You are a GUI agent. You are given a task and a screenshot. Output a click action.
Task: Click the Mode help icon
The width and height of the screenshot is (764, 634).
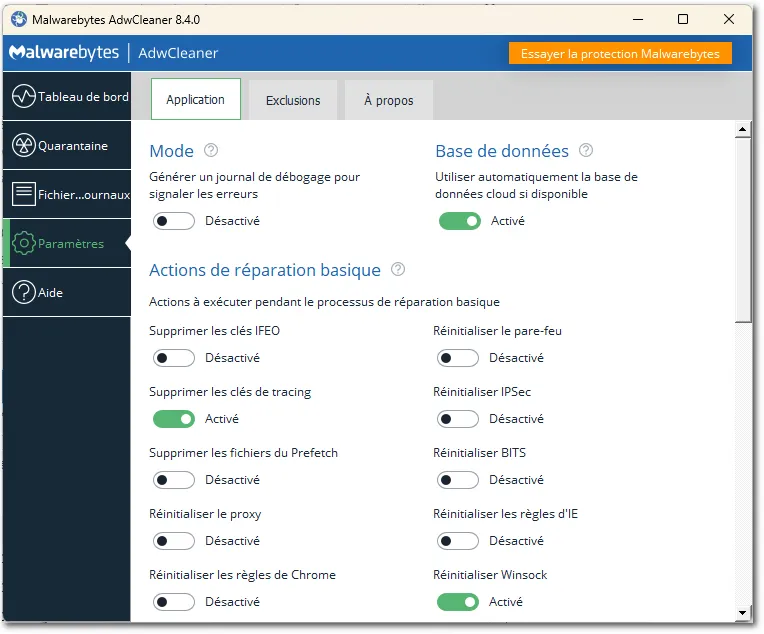[211, 150]
